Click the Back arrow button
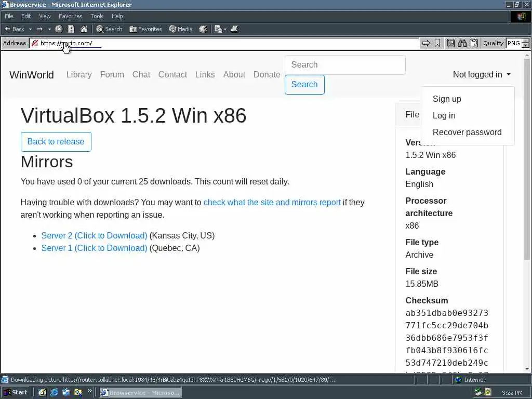This screenshot has width=532, height=399. (x=14, y=29)
